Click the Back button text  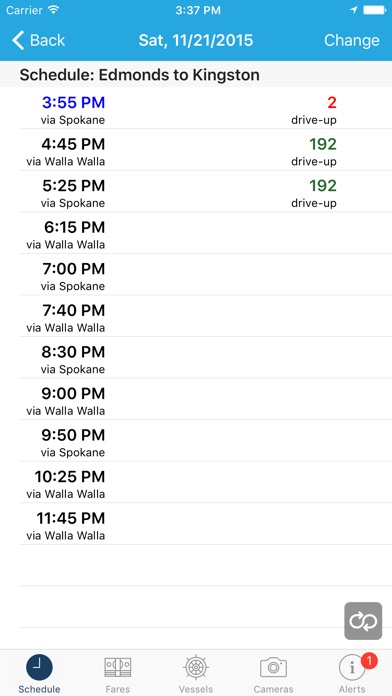pos(48,40)
